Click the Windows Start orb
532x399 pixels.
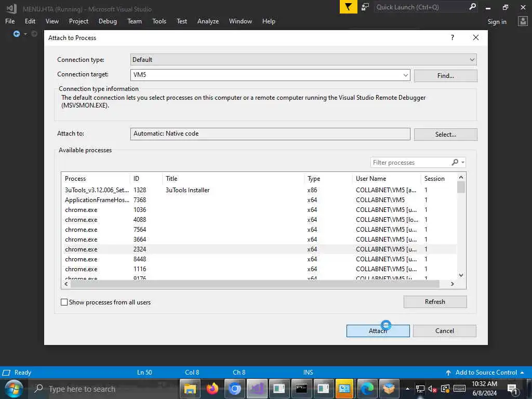(14, 389)
